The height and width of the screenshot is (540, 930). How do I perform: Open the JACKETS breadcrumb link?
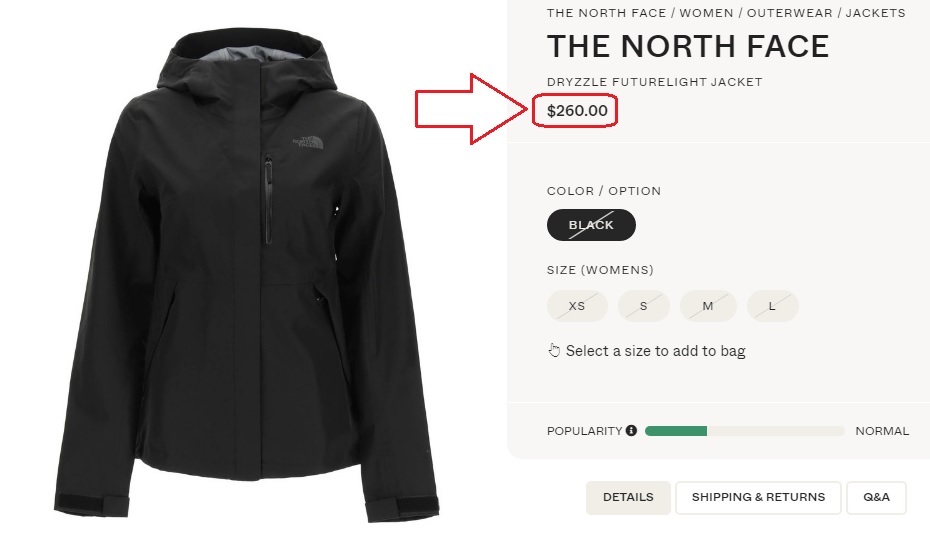[x=874, y=13]
